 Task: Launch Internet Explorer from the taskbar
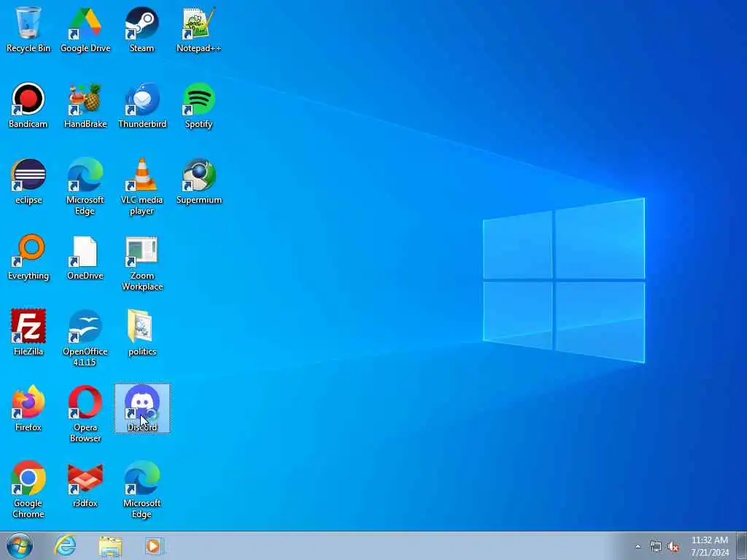tap(65, 545)
